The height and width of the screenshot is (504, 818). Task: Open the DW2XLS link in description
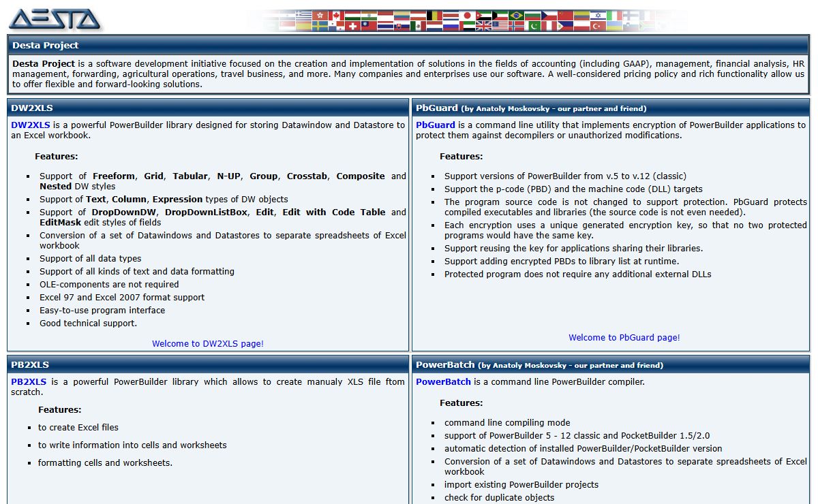pyautogui.click(x=31, y=125)
